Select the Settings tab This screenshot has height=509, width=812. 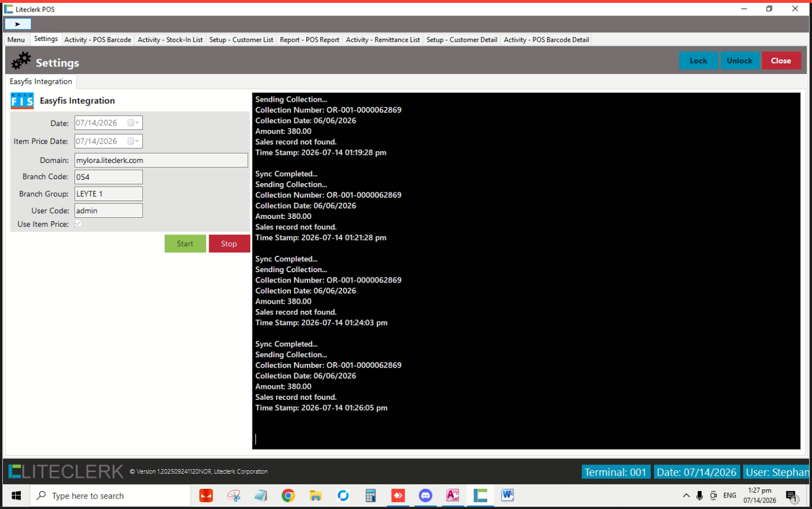pyautogui.click(x=46, y=39)
